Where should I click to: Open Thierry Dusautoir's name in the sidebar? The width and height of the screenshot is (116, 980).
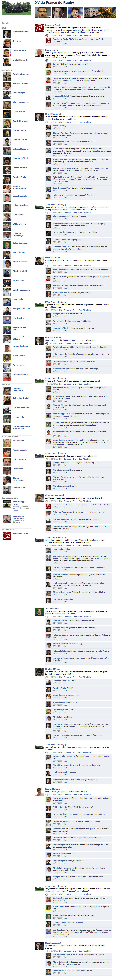coord(21,102)
